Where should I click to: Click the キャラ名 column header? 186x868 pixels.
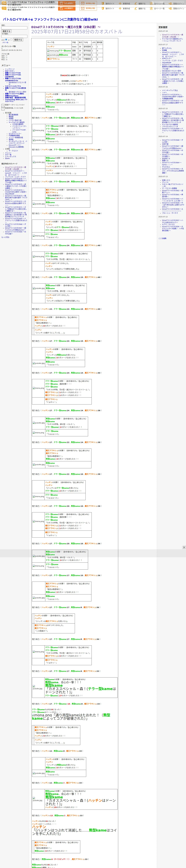[x=51, y=42]
